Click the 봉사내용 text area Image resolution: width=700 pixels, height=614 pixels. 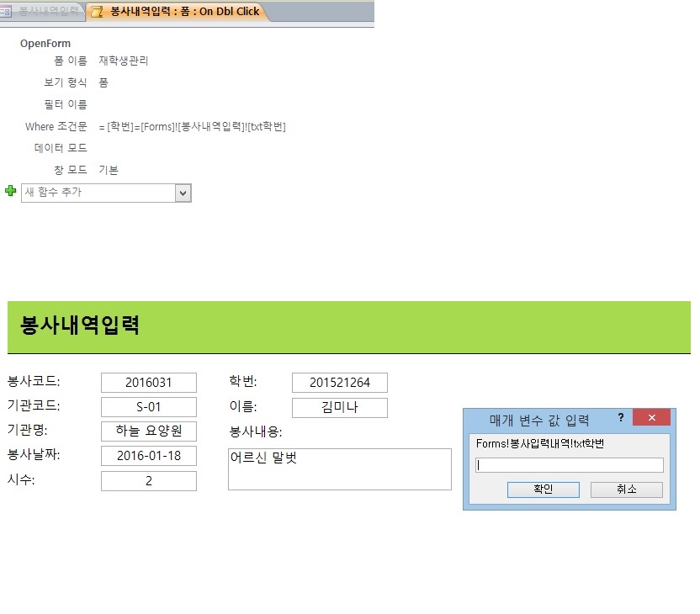pos(339,468)
